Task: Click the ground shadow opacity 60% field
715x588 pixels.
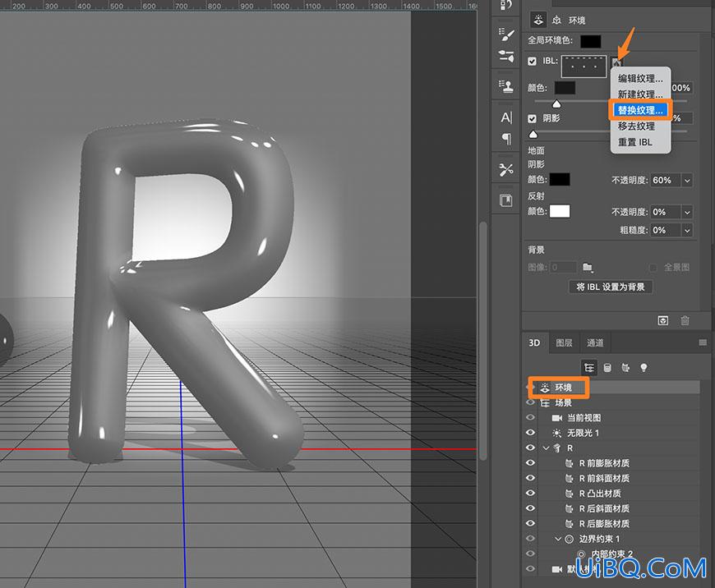Action: [x=665, y=181]
